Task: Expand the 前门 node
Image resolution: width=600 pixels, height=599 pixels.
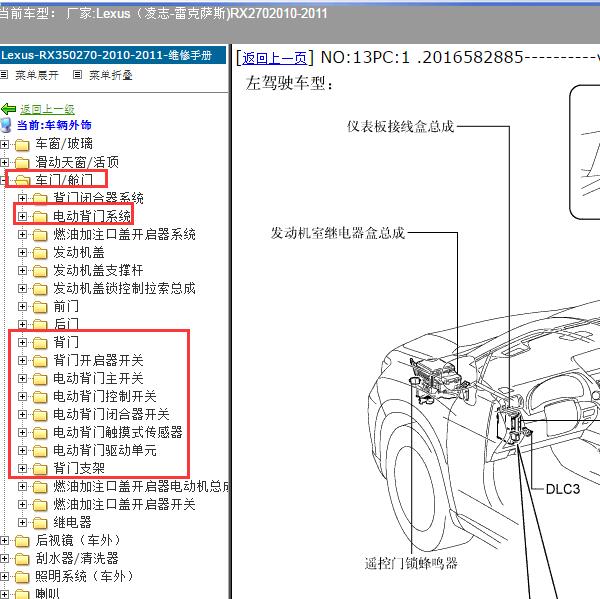Action: (x=22, y=306)
